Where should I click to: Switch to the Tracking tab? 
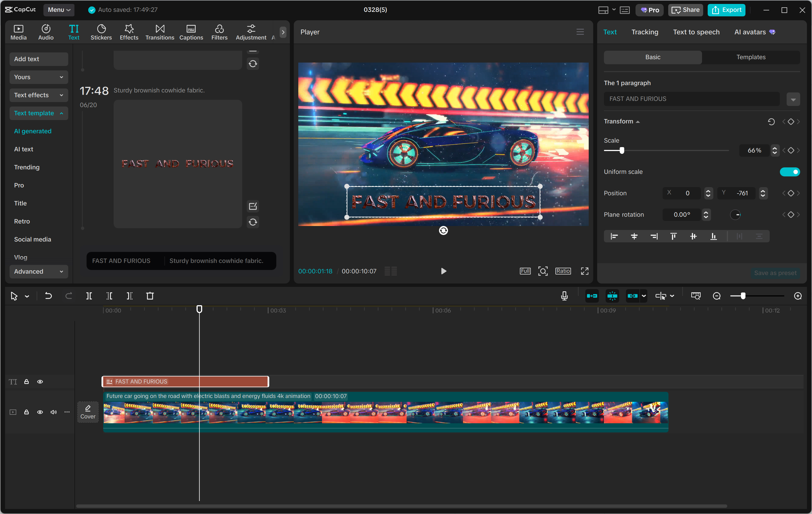click(645, 32)
